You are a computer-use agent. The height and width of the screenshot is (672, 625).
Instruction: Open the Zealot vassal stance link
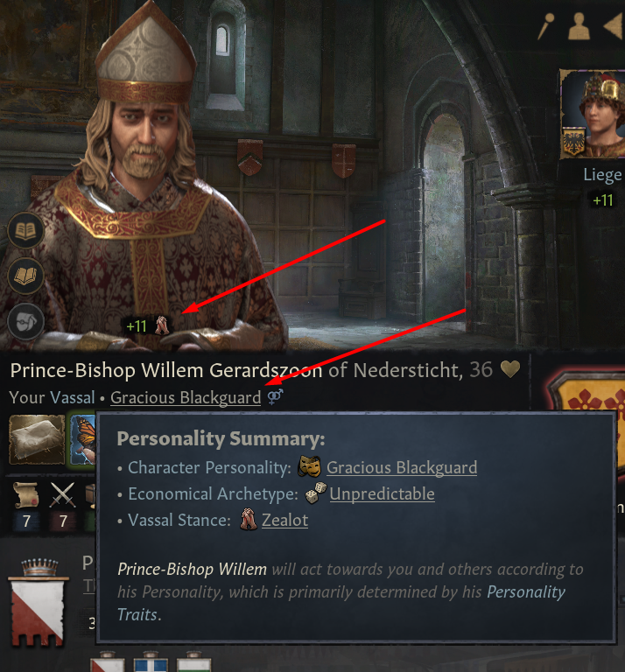pyautogui.click(x=284, y=521)
